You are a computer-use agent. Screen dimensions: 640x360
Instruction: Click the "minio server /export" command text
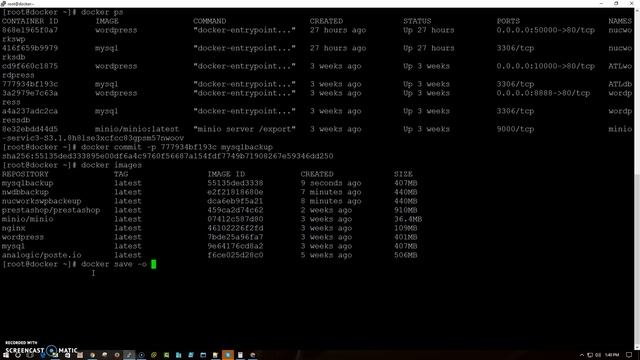[244, 129]
